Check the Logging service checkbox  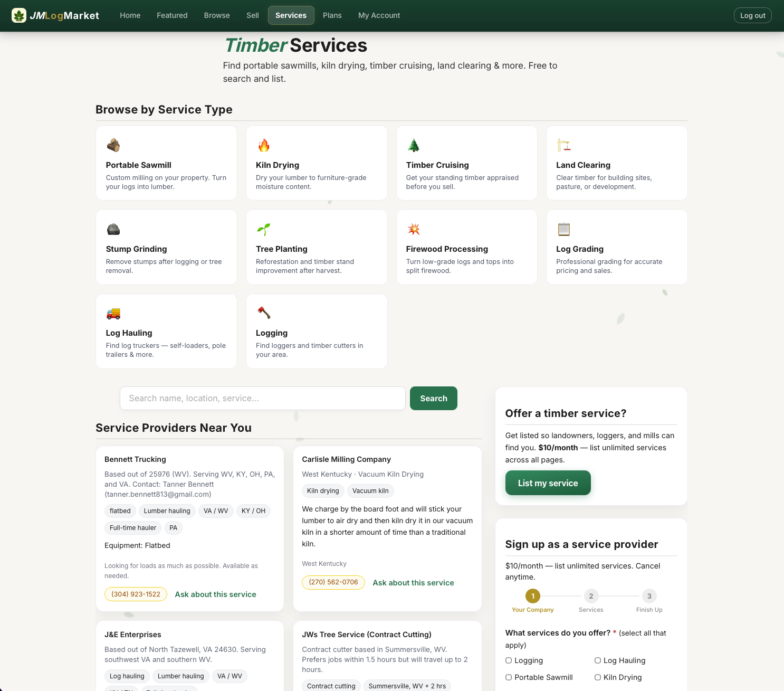pyautogui.click(x=508, y=660)
